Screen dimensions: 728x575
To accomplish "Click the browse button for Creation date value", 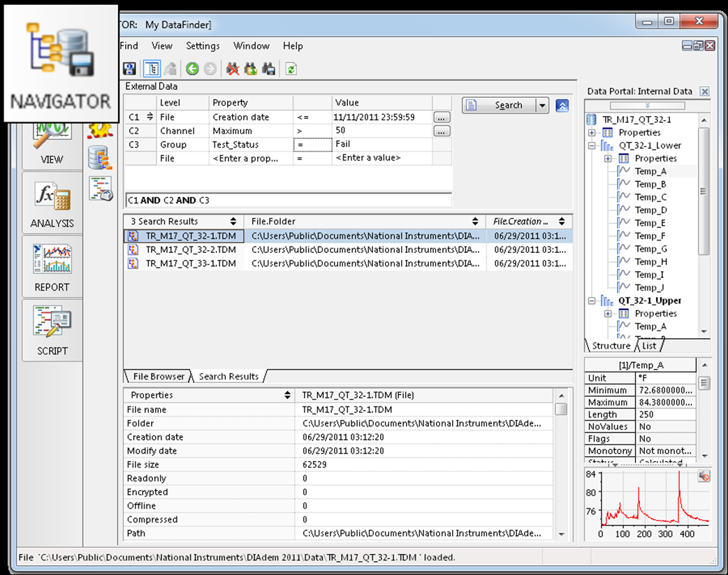I will (442, 117).
